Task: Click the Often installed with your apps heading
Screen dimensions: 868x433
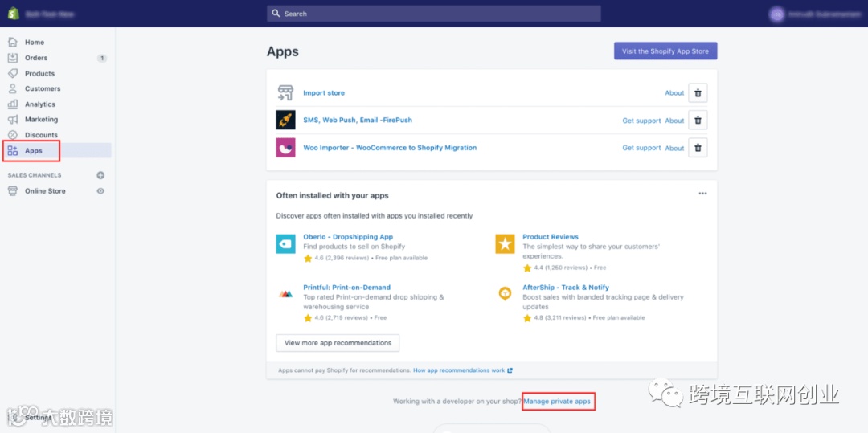Action: tap(332, 196)
